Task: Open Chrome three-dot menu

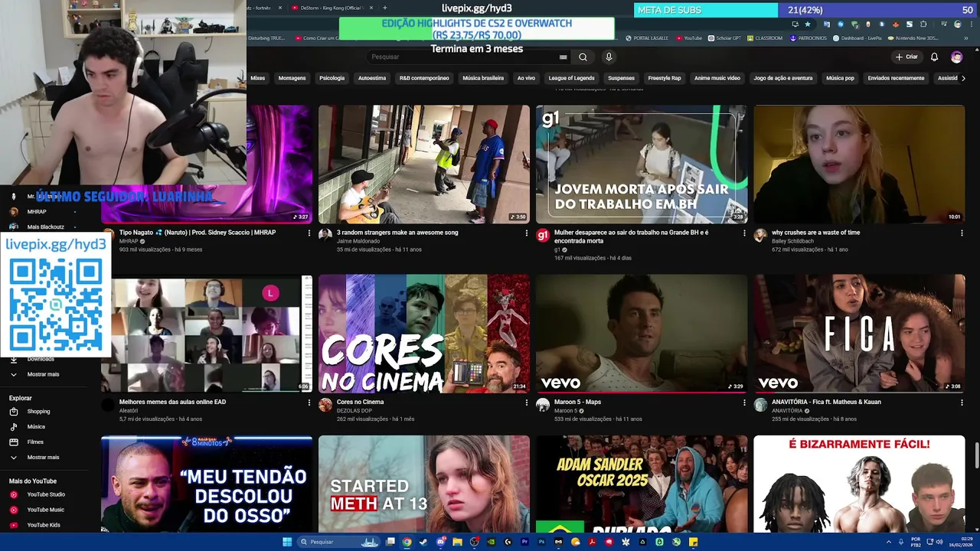Action: tap(970, 24)
